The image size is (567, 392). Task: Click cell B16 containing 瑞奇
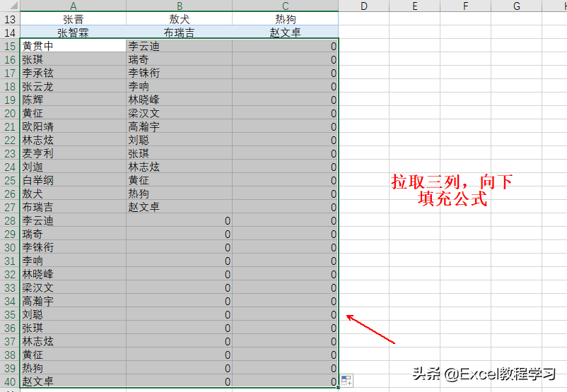[180, 59]
